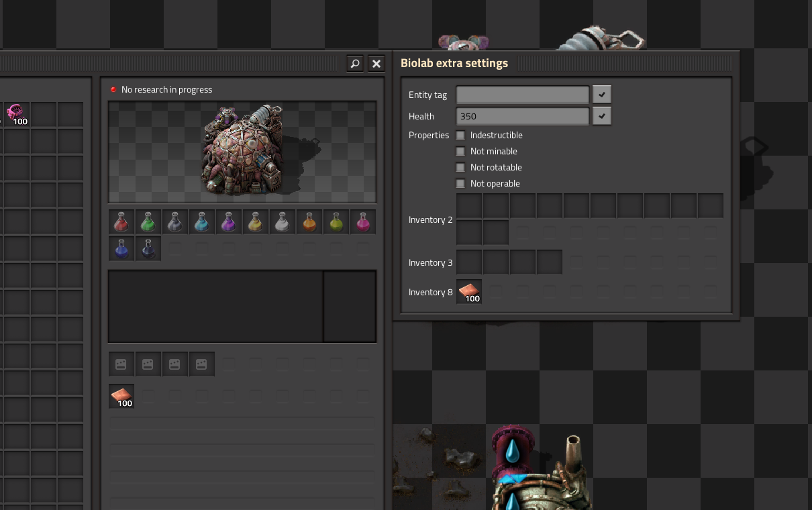Pick the purple production science pack slot
The width and height of the screenshot is (812, 510).
point(229,222)
